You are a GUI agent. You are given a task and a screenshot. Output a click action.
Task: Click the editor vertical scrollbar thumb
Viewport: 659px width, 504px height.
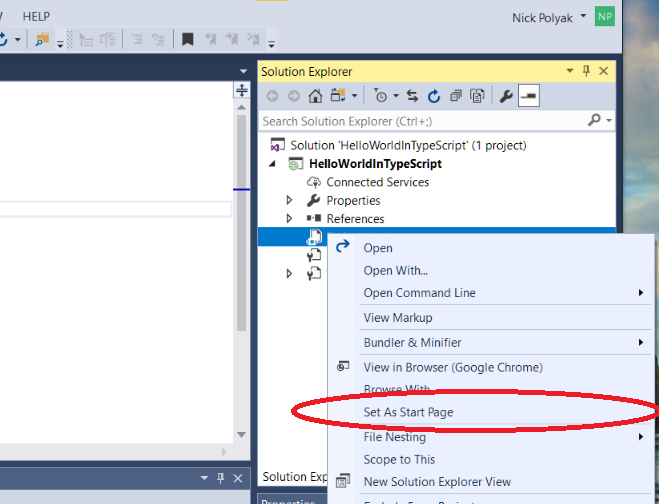coord(241,223)
